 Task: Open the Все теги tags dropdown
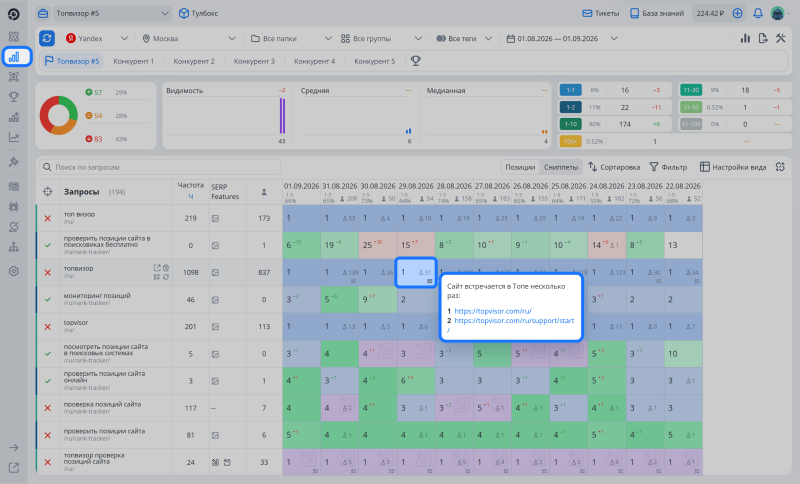coord(464,38)
